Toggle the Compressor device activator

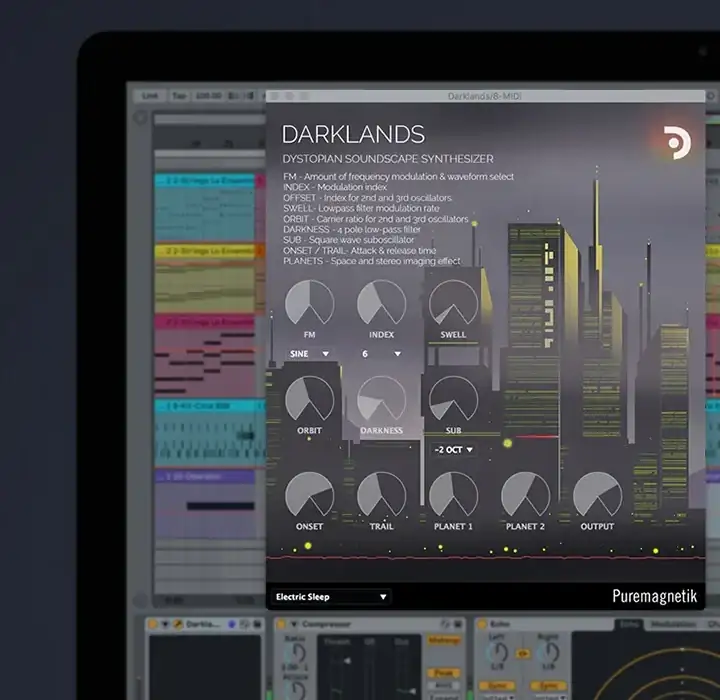click(x=281, y=624)
